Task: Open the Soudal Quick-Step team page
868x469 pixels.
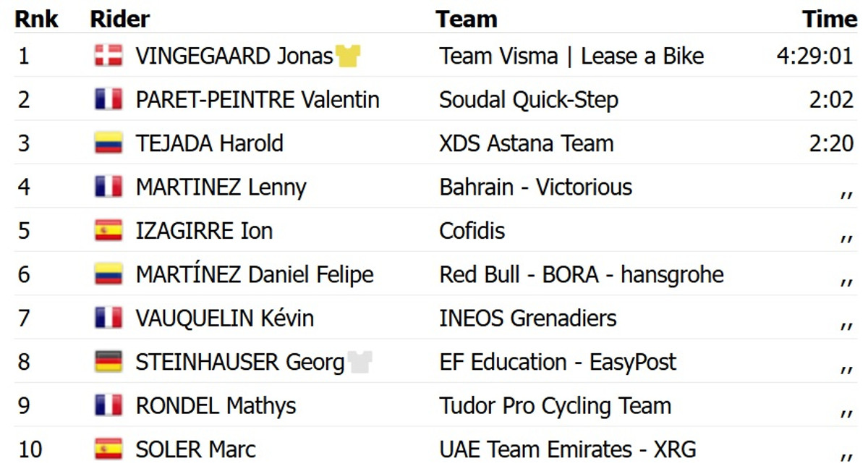Action: coord(528,99)
